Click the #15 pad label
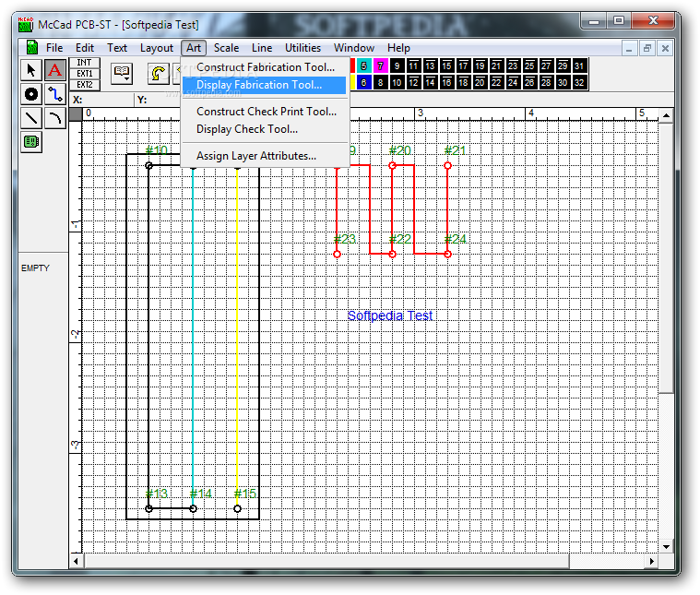 245,494
